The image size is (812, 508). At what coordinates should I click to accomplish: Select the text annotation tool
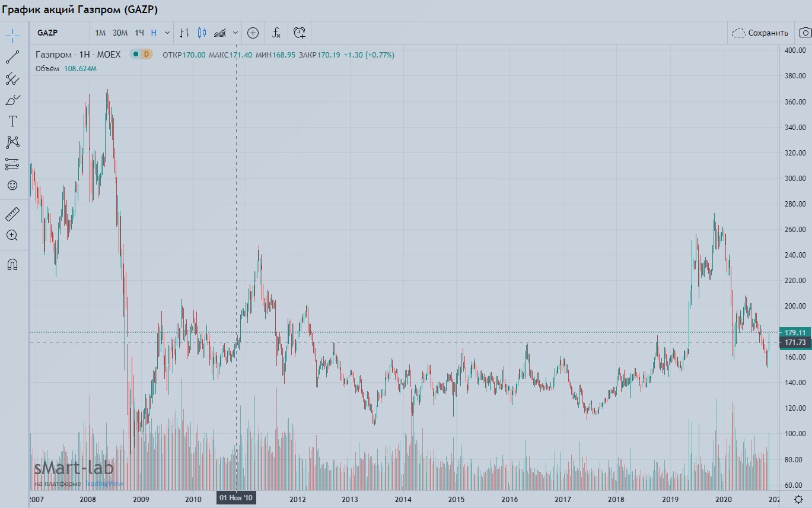coord(12,121)
